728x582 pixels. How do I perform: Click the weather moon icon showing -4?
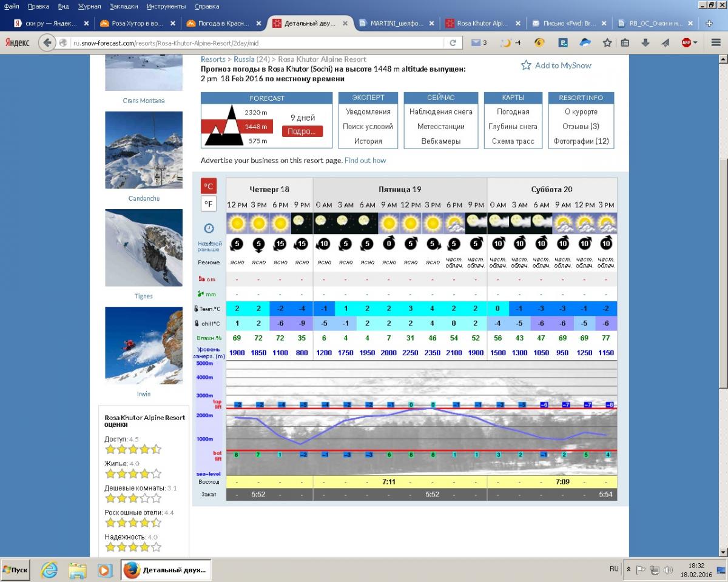(510, 43)
